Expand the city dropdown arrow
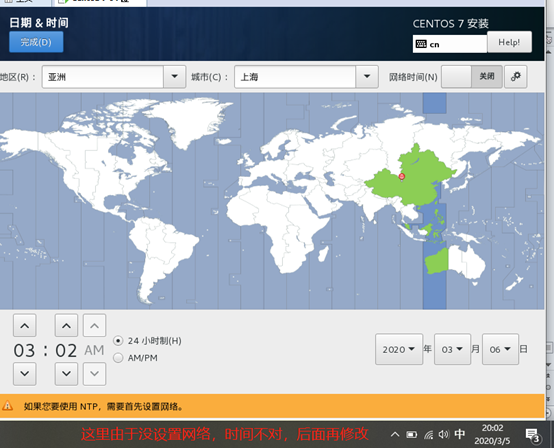The width and height of the screenshot is (554, 448). [x=367, y=76]
